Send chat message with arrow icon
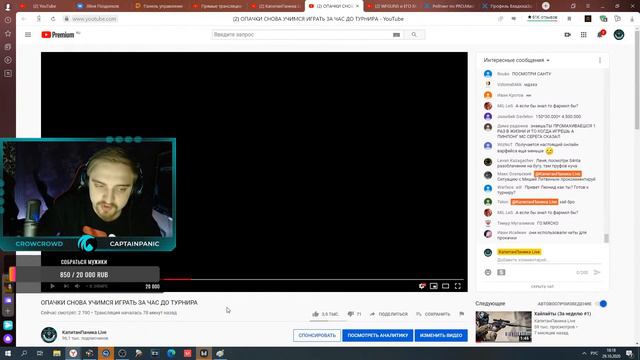 pyautogui.click(x=597, y=272)
